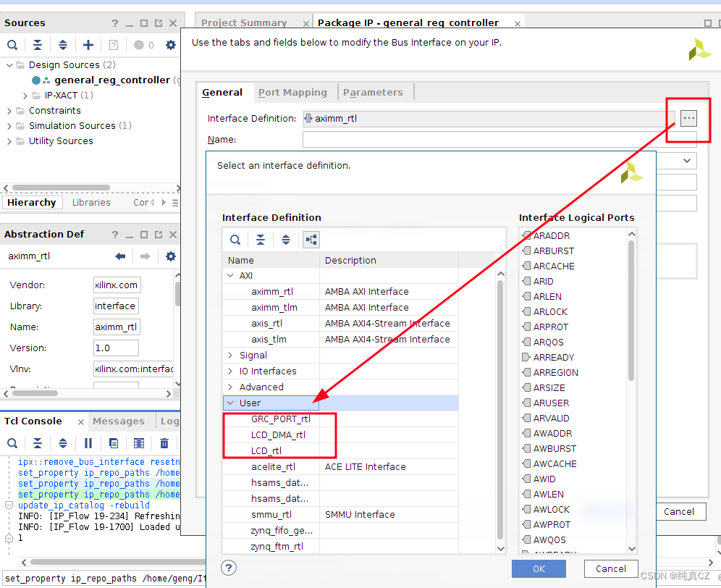Click Add Sources plus icon

[x=88, y=45]
